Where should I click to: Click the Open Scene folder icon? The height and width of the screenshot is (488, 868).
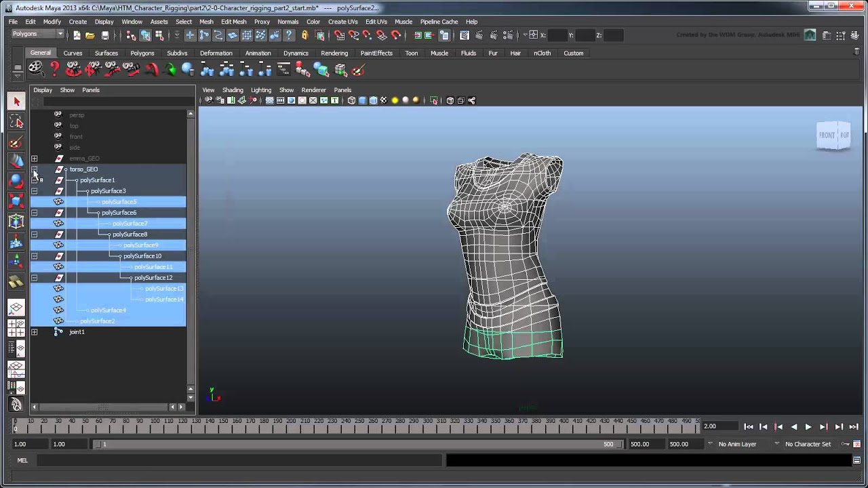(90, 35)
